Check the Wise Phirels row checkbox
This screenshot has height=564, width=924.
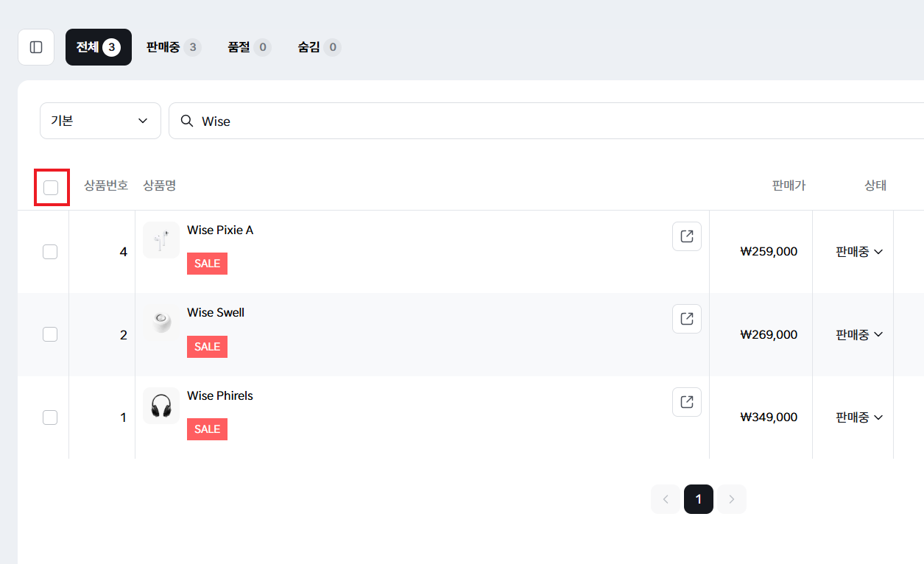point(50,417)
